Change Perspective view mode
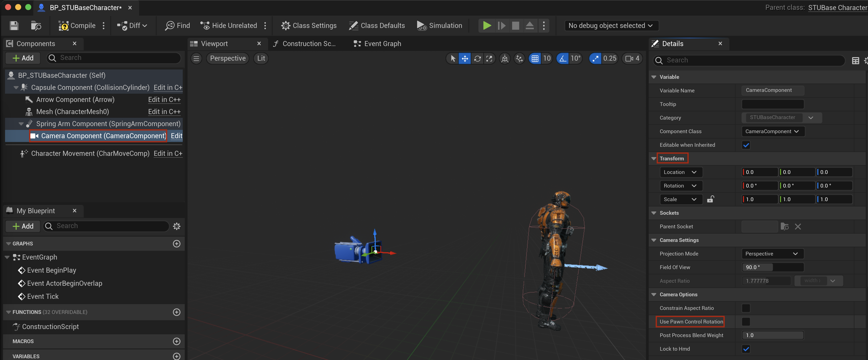Screen dimensions: 868x360 click(x=228, y=59)
